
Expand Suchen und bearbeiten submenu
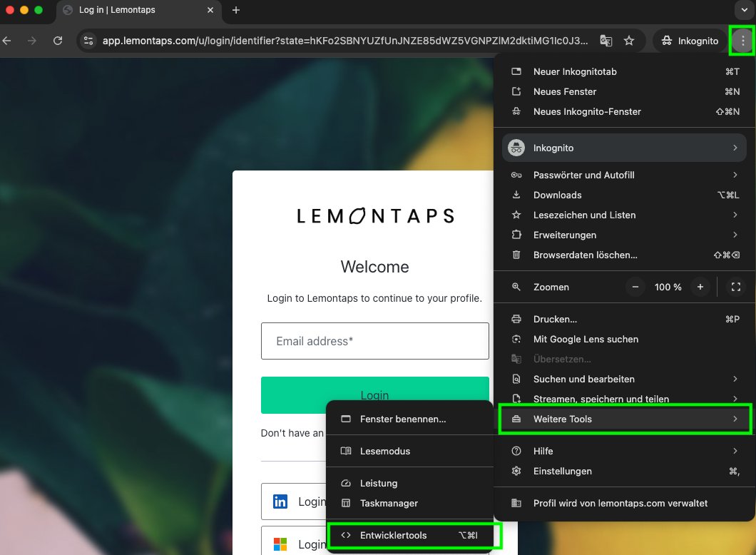coord(624,380)
